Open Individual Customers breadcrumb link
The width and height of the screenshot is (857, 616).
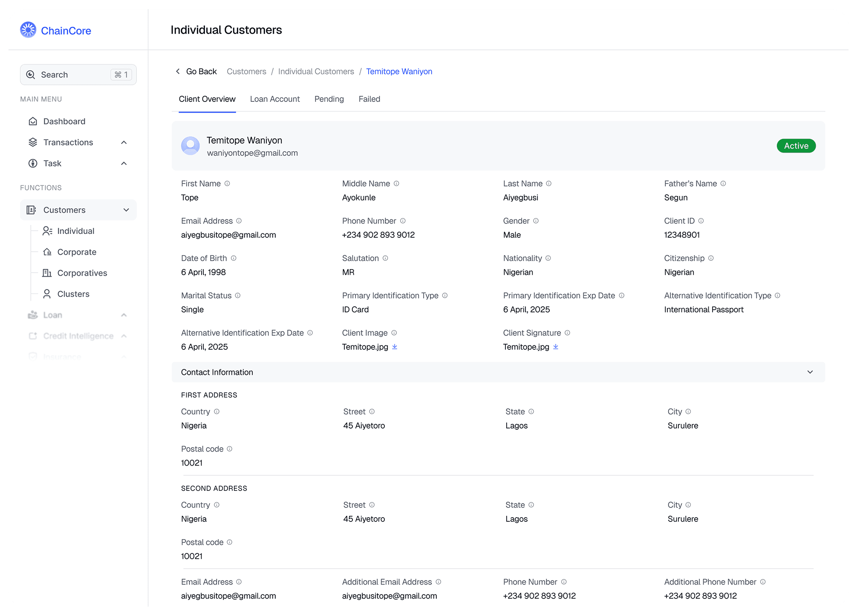pos(316,72)
